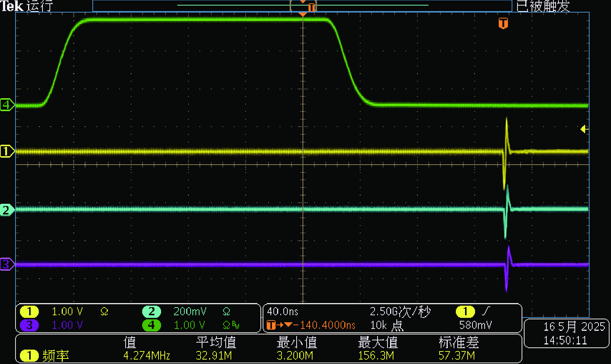This screenshot has width=611, height=364.
Task: Toggle channel 2 badge next to 200mV
Action: pos(151,312)
